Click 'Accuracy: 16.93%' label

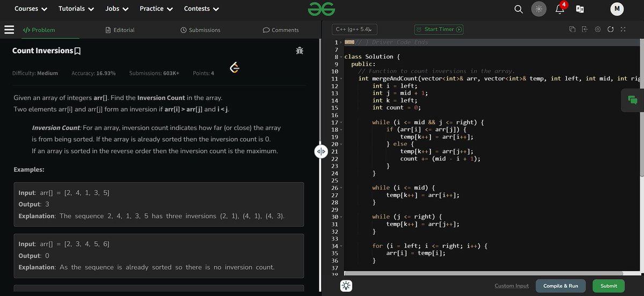pyautogui.click(x=93, y=73)
